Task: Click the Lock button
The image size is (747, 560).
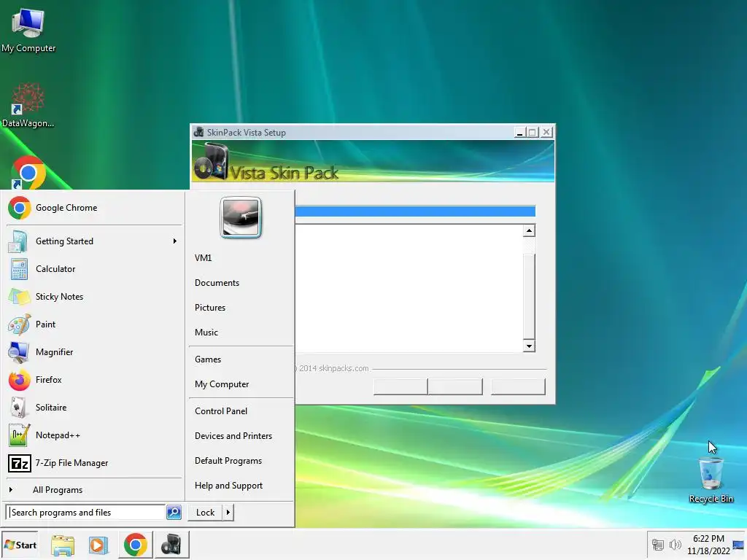Action: [205, 513]
